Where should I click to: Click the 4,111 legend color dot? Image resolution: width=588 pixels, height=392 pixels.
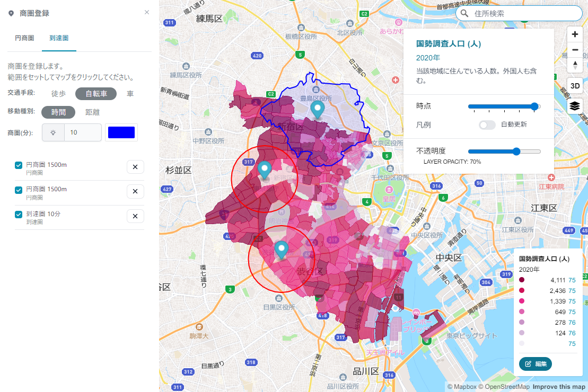[x=522, y=280]
